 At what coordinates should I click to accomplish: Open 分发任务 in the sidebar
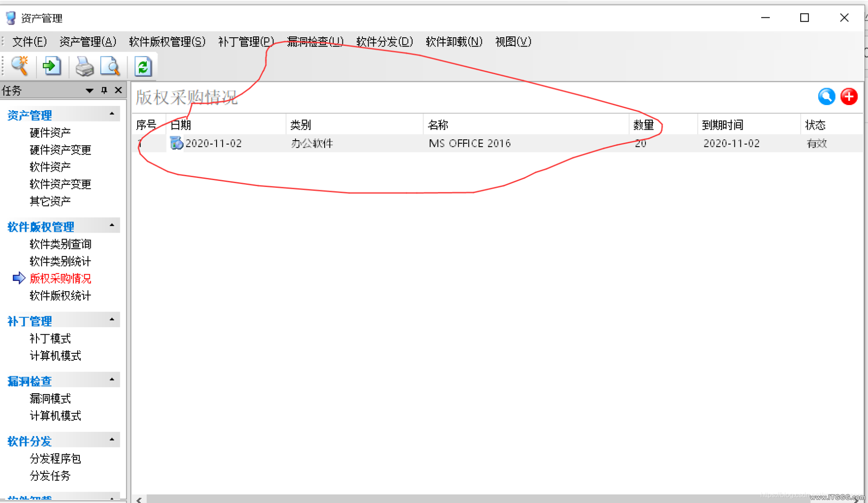coord(50,476)
